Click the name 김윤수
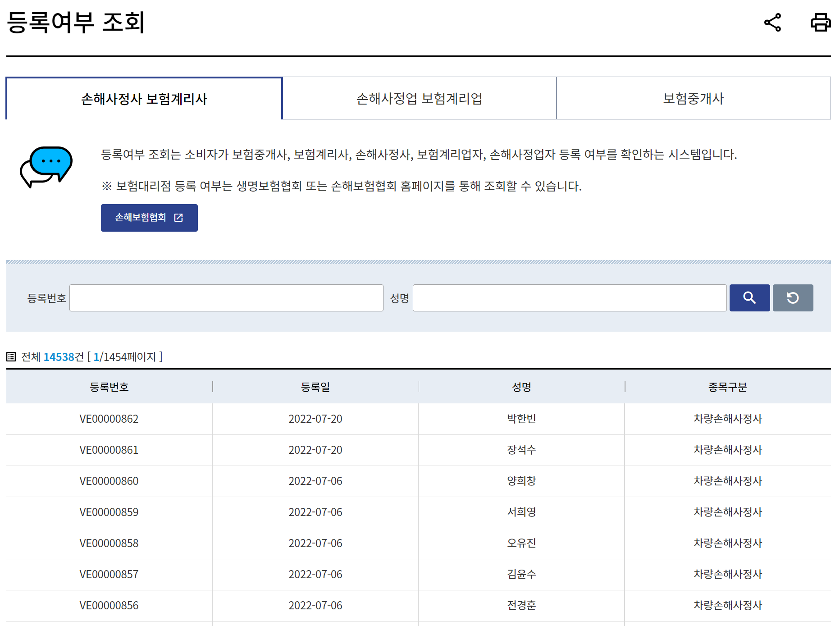The width and height of the screenshot is (840, 626). tap(521, 574)
